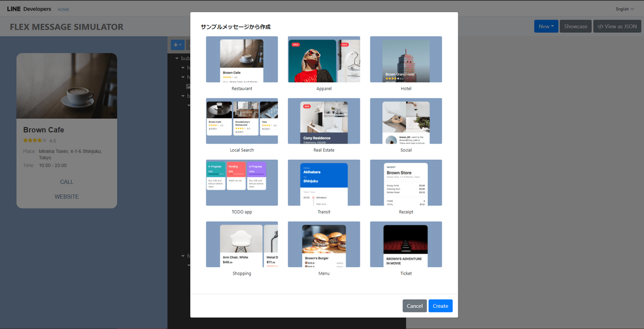Click the add component plus dropdown
644x329 pixels.
click(x=177, y=45)
